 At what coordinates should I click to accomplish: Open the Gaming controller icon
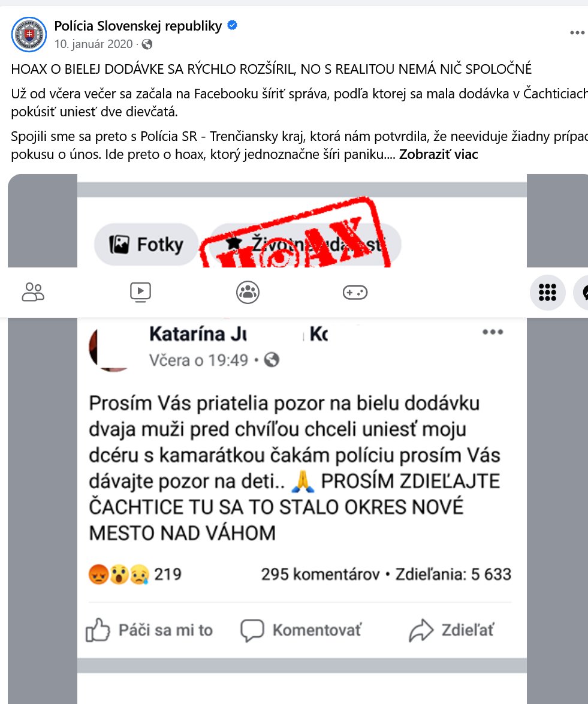355,293
